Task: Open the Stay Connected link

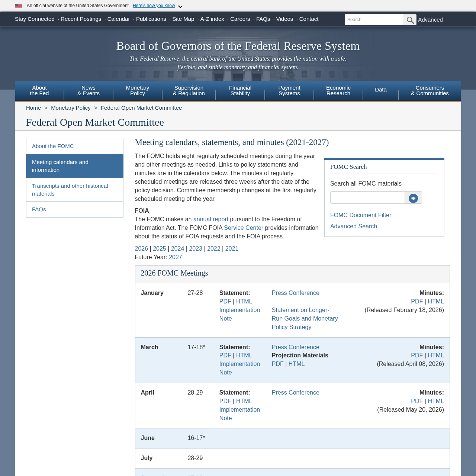Action: tap(35, 19)
